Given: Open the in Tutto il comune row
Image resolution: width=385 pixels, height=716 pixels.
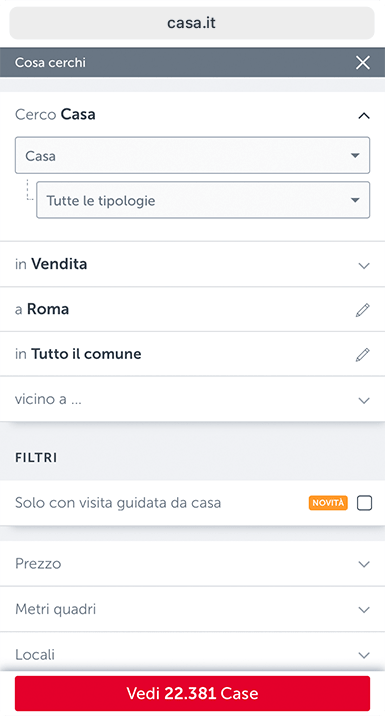Looking at the screenshot, I should (192, 354).
